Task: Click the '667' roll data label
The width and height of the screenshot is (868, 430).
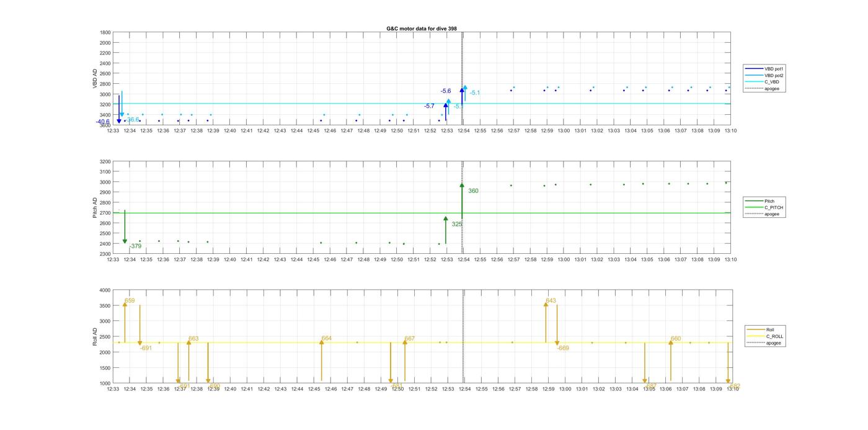Action: (410, 339)
